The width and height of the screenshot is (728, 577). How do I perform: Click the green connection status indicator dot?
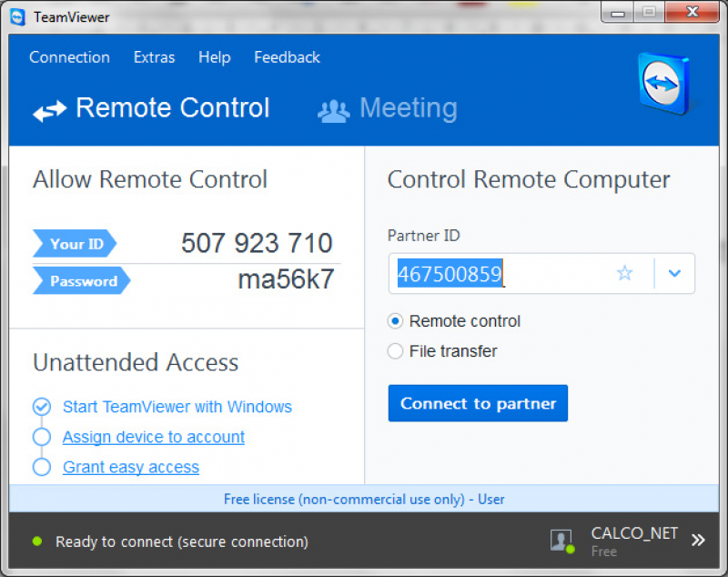tap(37, 542)
